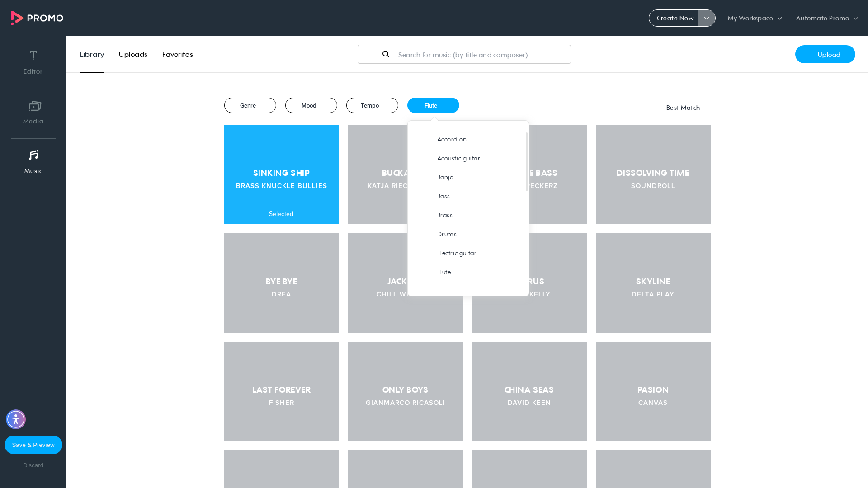Open the accessibility widget
The height and width of the screenshot is (488, 868).
16,419
